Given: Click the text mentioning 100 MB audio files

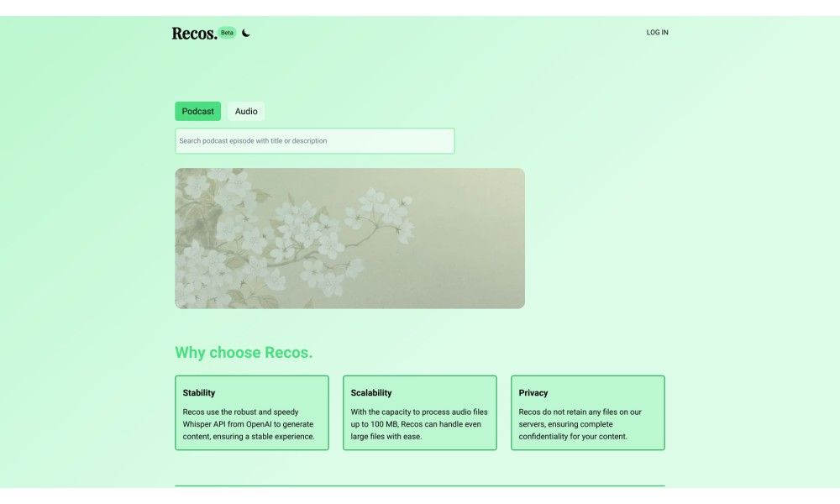Looking at the screenshot, I should pos(419,424).
